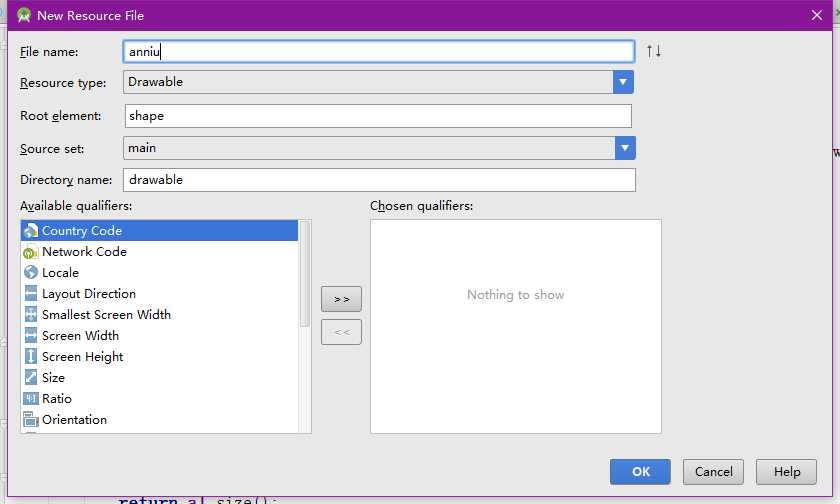Click the main source set combo box

[x=379, y=148]
